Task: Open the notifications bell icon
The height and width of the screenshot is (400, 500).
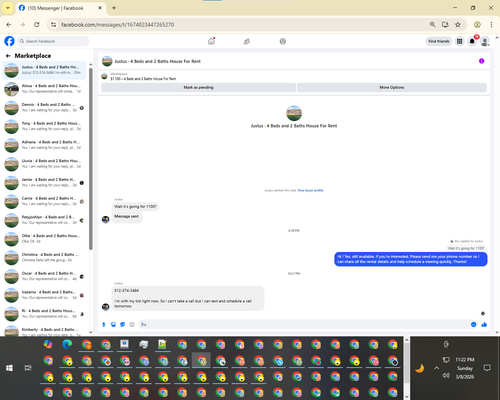Action: click(x=472, y=41)
